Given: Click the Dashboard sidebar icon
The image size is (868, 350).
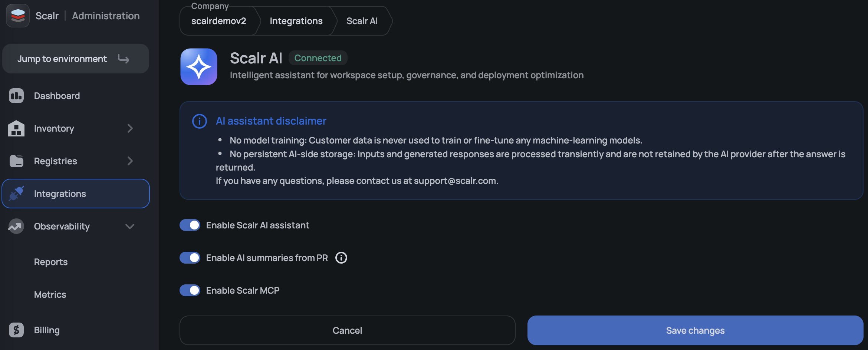Looking at the screenshot, I should [16, 96].
